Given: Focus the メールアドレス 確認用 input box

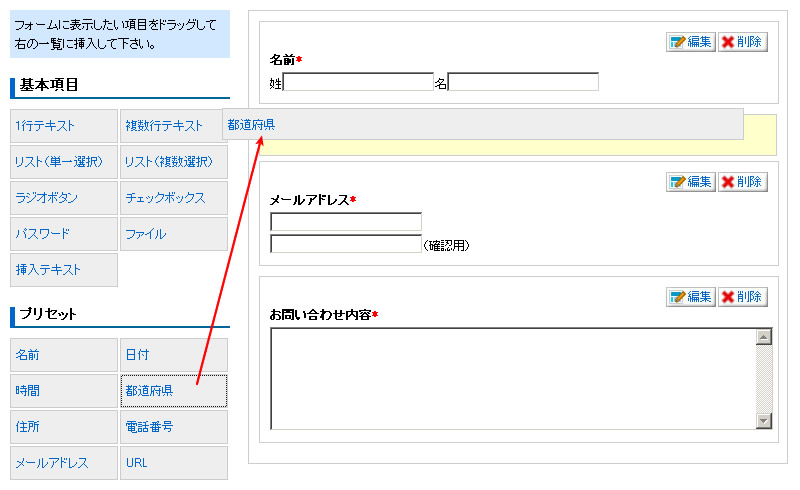Looking at the screenshot, I should coord(346,244).
